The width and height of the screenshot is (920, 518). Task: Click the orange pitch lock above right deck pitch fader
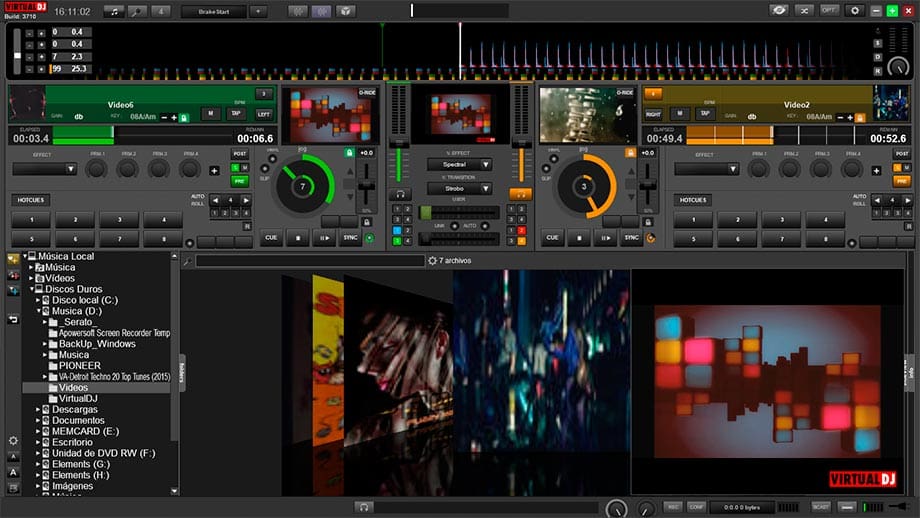[630, 153]
